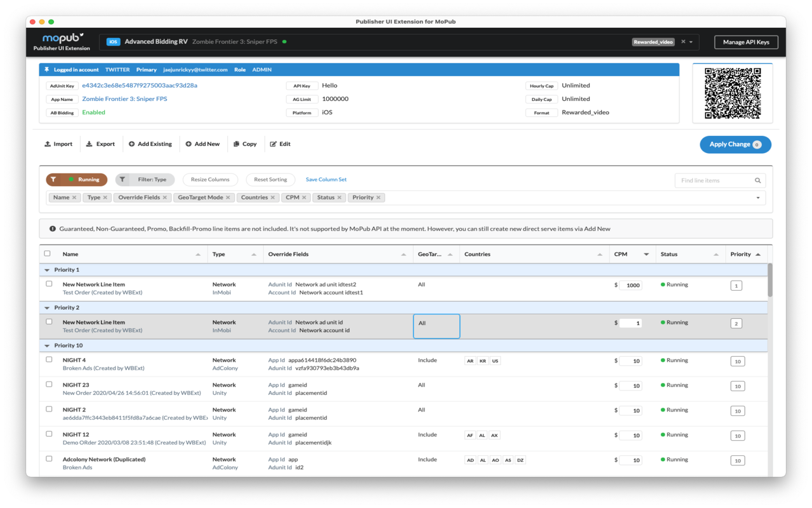Select the NIGHT 2 row checkbox

click(x=49, y=409)
